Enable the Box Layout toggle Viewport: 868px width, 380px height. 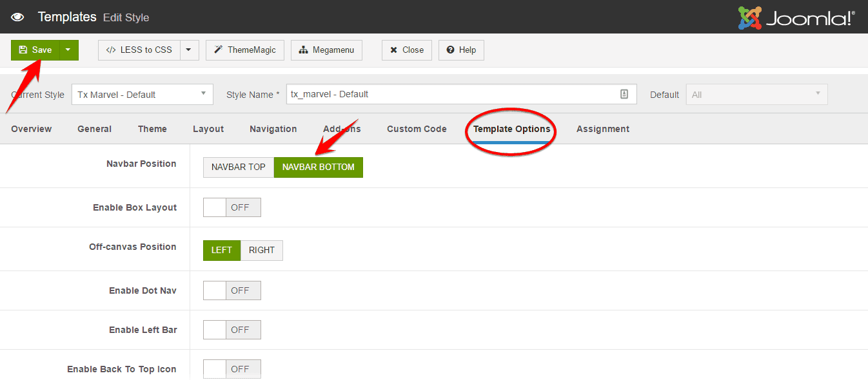232,207
